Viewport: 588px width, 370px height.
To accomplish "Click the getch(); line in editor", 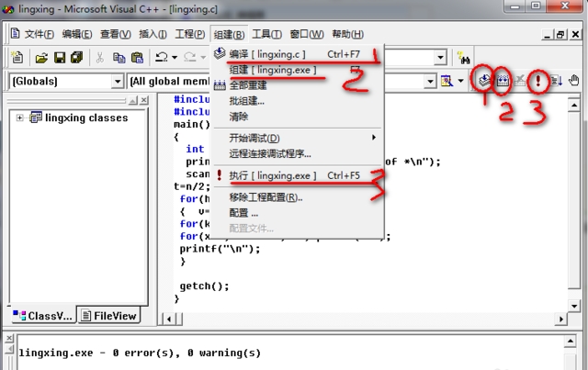I will [204, 286].
